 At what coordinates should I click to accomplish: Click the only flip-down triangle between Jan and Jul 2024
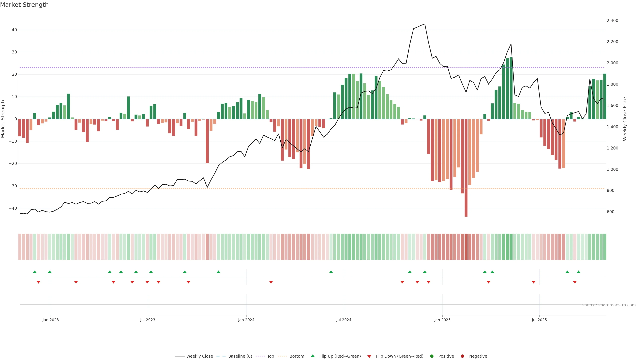click(271, 282)
